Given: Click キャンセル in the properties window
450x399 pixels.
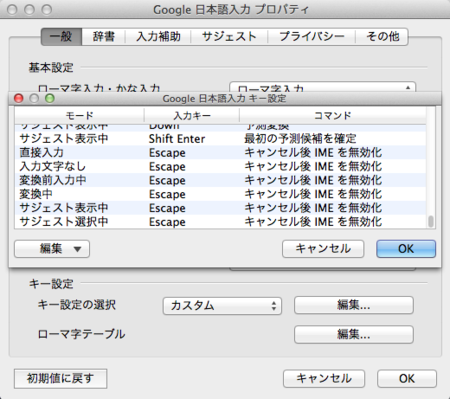Looking at the screenshot, I should tap(324, 379).
